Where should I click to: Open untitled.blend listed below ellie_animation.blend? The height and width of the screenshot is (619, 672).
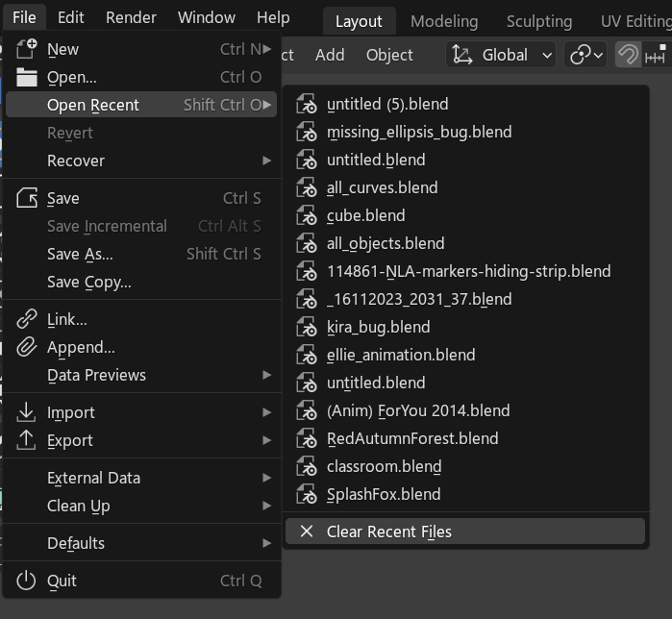465,383
